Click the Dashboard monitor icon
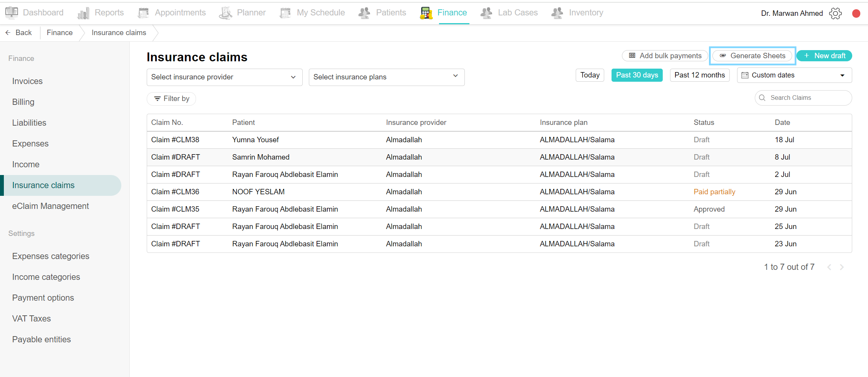The height and width of the screenshot is (377, 868). (12, 13)
